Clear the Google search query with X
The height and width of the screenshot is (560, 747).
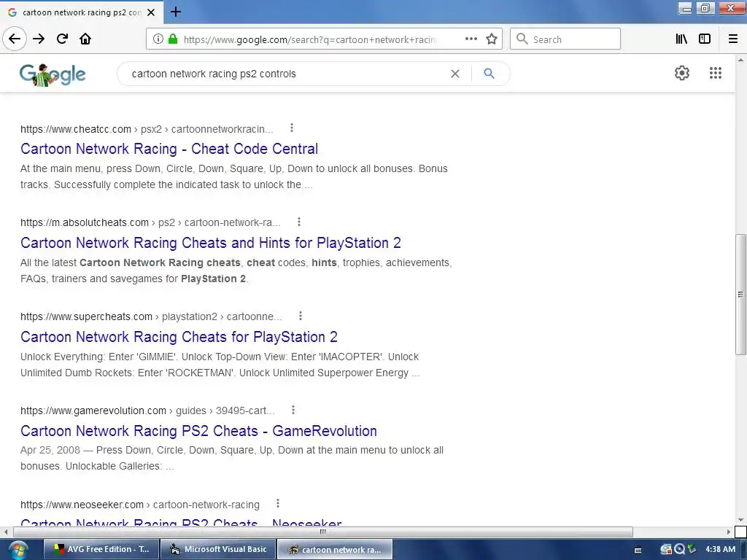coord(455,74)
